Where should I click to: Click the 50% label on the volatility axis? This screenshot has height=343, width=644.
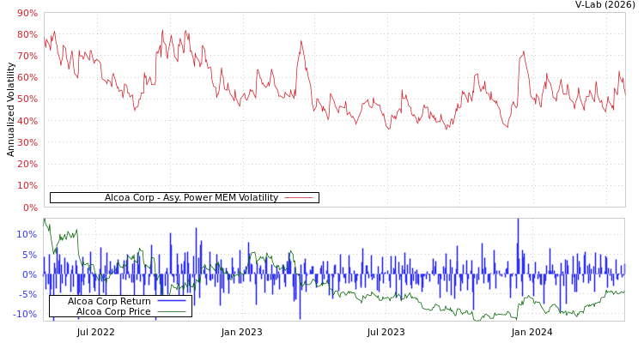(x=27, y=99)
